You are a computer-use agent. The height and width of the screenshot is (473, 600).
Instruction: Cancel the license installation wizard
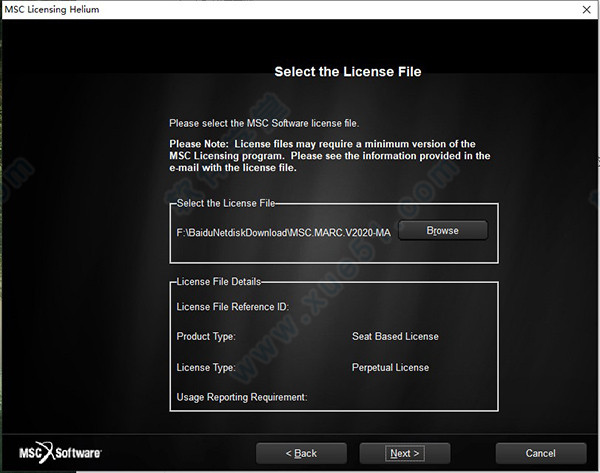pos(540,453)
